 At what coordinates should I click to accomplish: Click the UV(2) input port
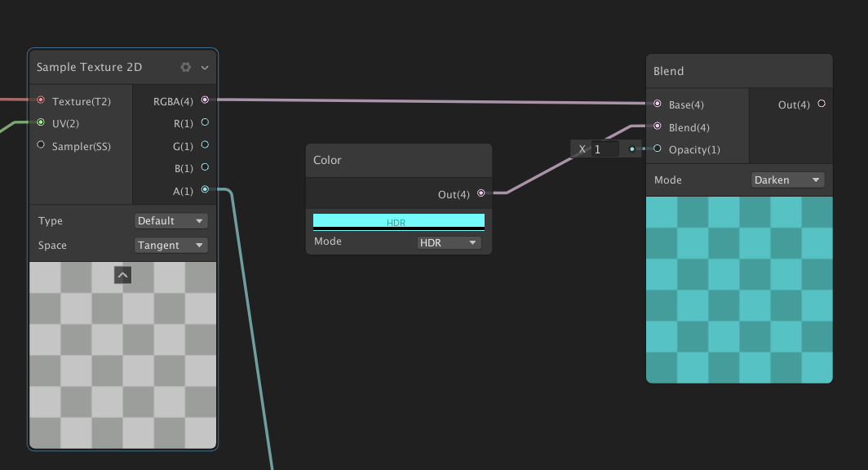coord(41,123)
